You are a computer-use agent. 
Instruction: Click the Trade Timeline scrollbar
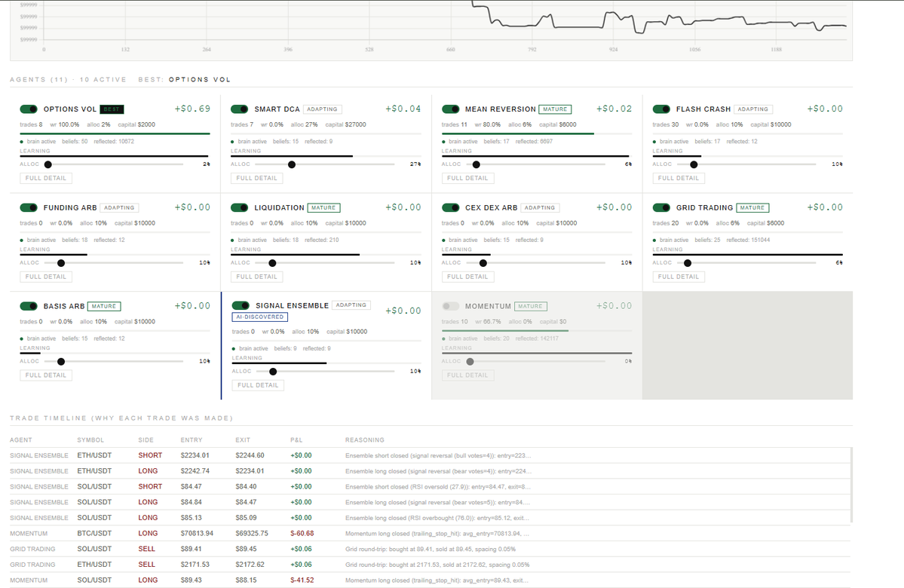coord(851,485)
